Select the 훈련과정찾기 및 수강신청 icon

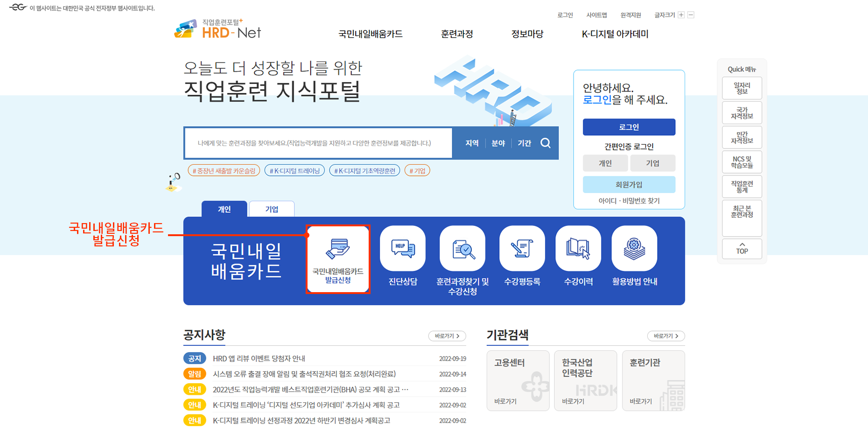[x=462, y=248]
